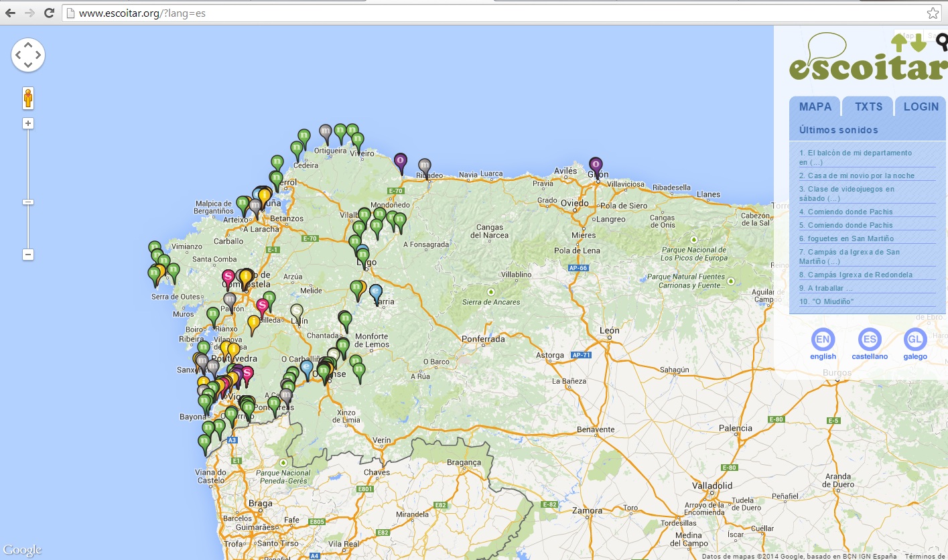Zoom in with the plus button
Image resolution: width=948 pixels, height=560 pixels.
[28, 123]
